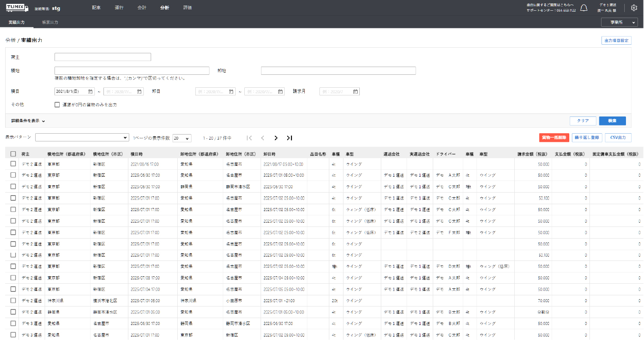Click the notification bell icon
The height and width of the screenshot is (340, 644).
pos(584,8)
